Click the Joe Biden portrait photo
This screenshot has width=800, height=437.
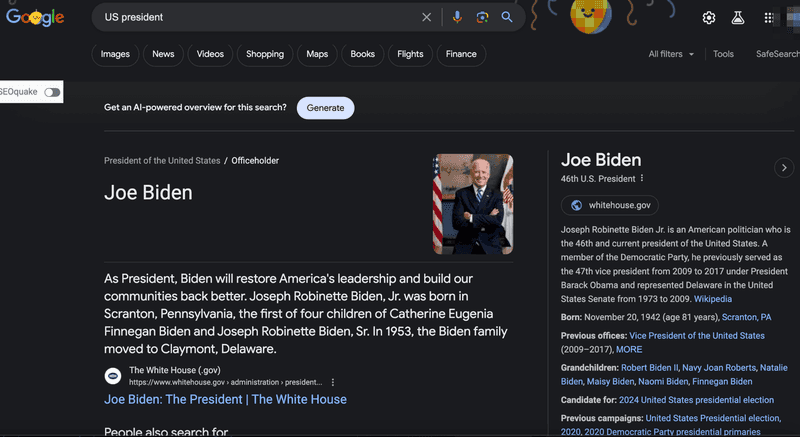click(473, 204)
